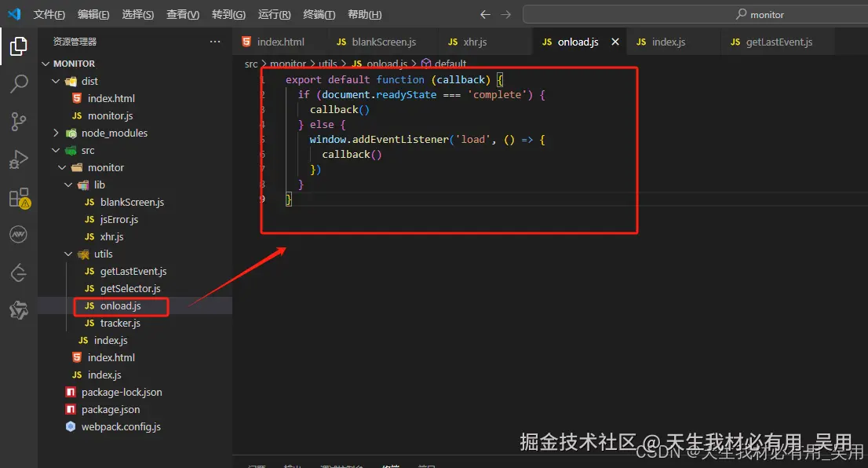Click the activity bar icon below the AW icon
Viewport: 868px width, 468px height.
[18, 272]
